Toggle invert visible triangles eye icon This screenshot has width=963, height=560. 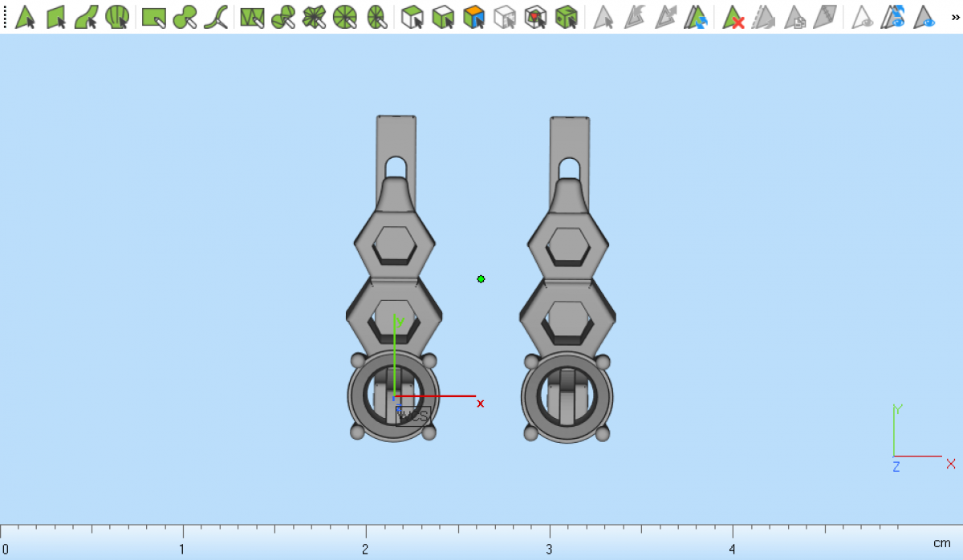893,17
